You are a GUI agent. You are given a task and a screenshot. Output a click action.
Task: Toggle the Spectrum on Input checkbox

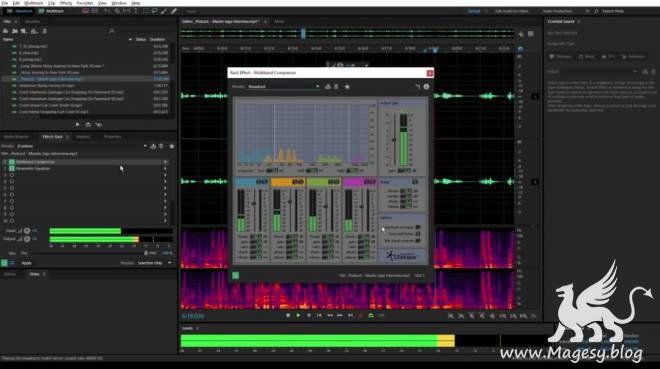(418, 227)
